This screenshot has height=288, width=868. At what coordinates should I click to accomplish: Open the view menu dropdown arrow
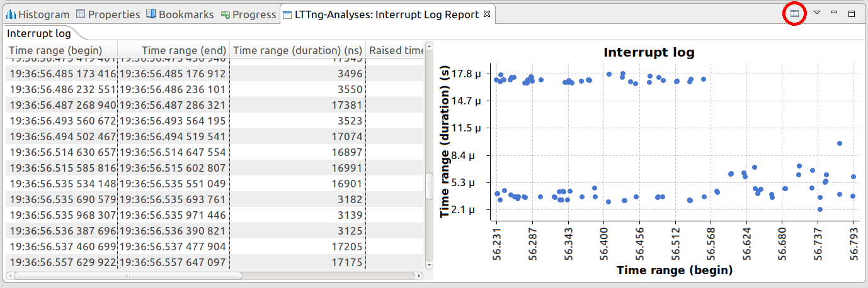(816, 13)
